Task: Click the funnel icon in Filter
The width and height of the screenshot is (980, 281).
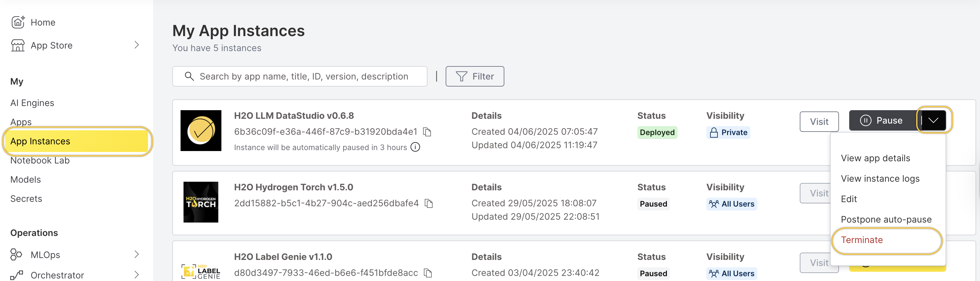Action: point(462,76)
